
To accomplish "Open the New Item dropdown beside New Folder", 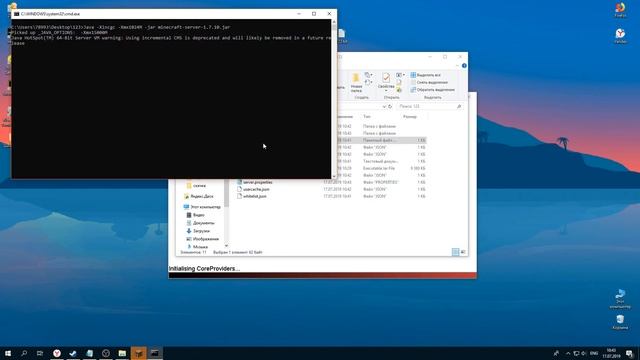I will pyautogui.click(x=368, y=75).
